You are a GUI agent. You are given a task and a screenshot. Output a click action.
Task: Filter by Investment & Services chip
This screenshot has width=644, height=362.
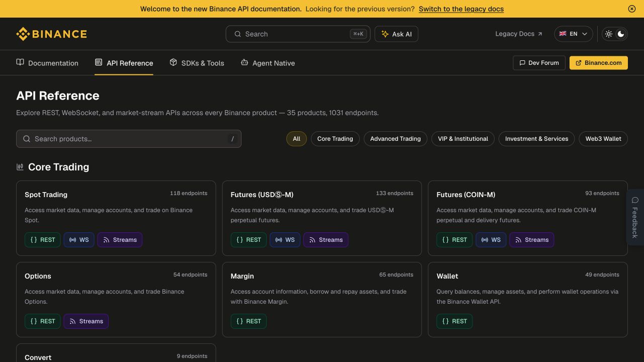coord(536,139)
